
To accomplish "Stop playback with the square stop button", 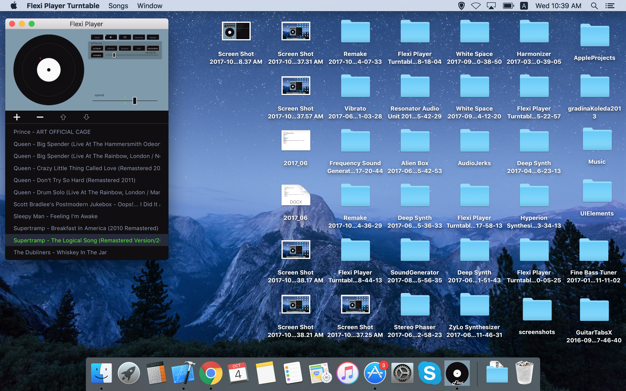I will pyautogui.click(x=125, y=37).
